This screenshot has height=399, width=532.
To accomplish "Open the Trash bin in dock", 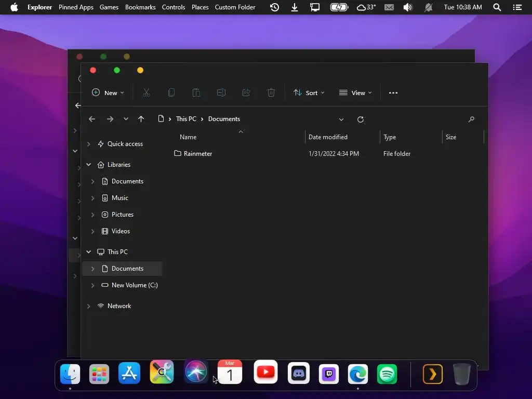I will click(462, 374).
